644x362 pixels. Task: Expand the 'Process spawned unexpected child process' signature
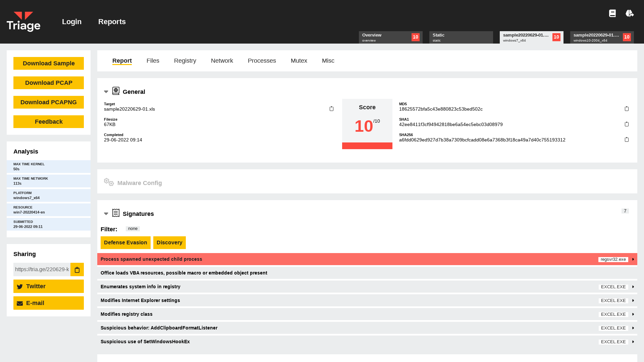(x=633, y=259)
